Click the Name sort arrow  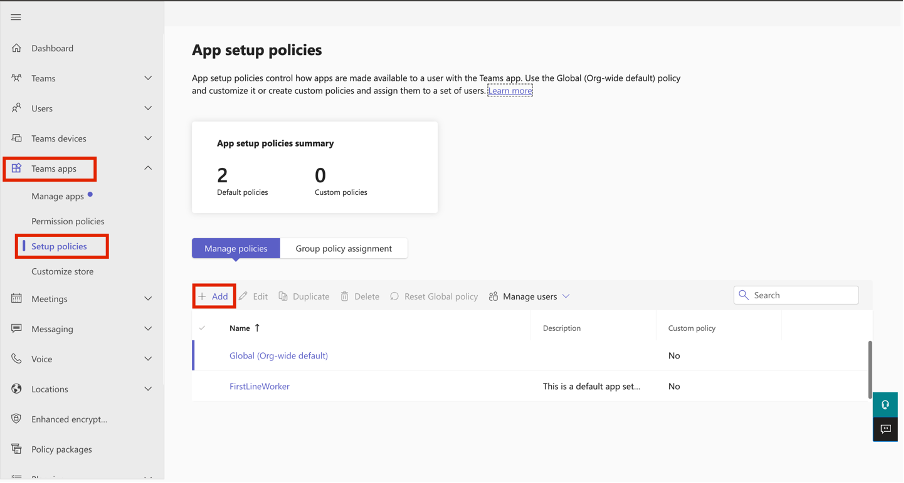click(257, 327)
